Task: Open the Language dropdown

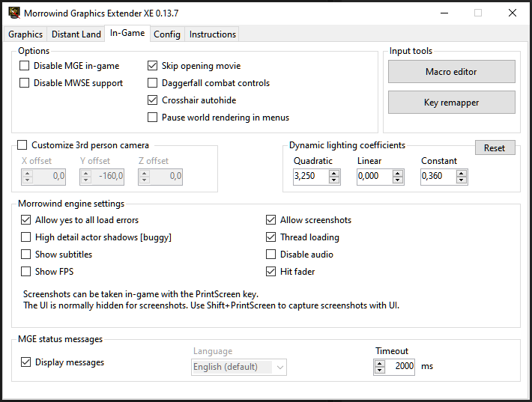Action: 239,367
